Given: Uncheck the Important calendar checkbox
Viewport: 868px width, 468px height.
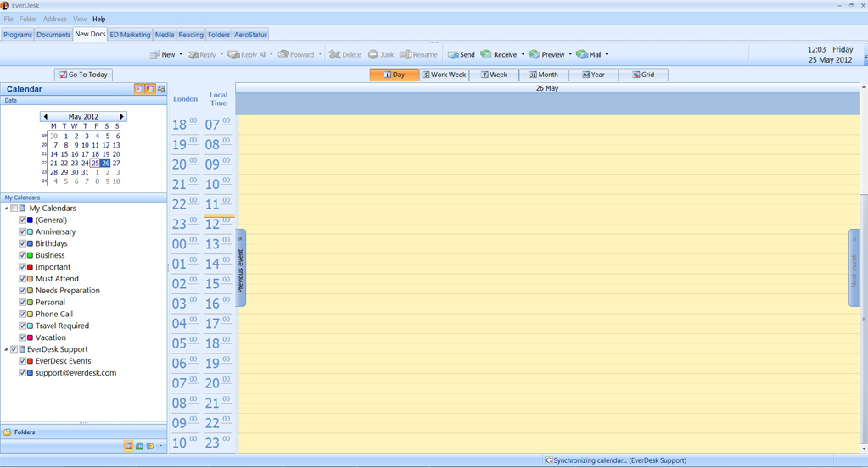Looking at the screenshot, I should point(22,267).
